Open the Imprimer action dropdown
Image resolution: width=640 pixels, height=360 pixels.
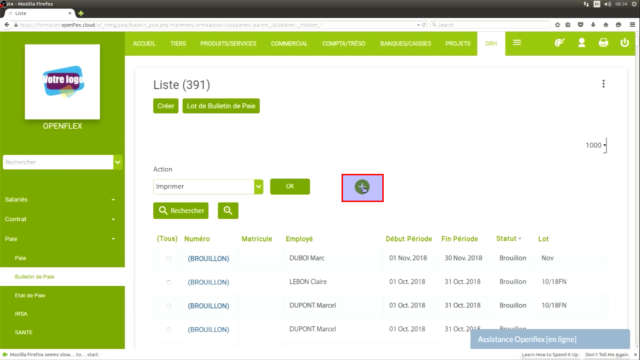click(208, 187)
